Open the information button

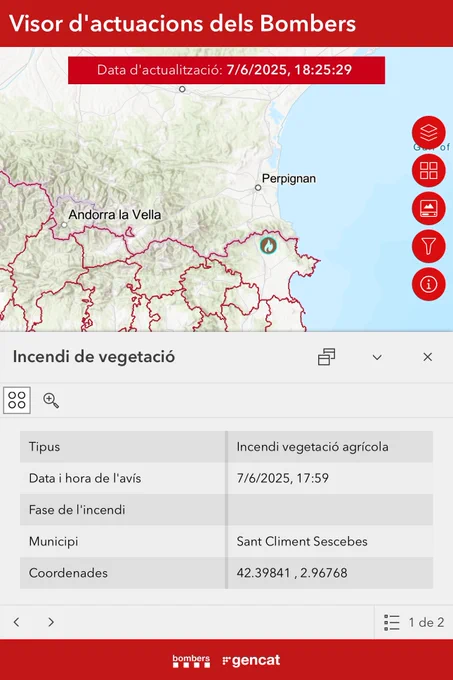[428, 284]
